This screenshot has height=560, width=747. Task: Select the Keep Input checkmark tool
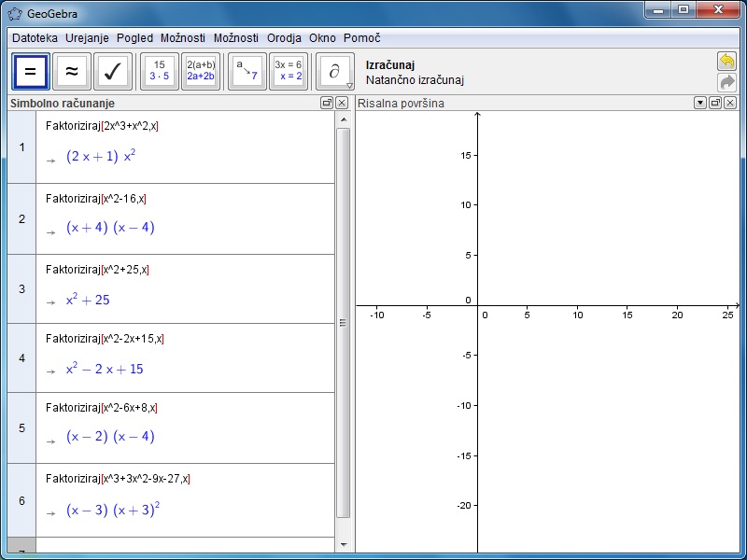point(113,72)
